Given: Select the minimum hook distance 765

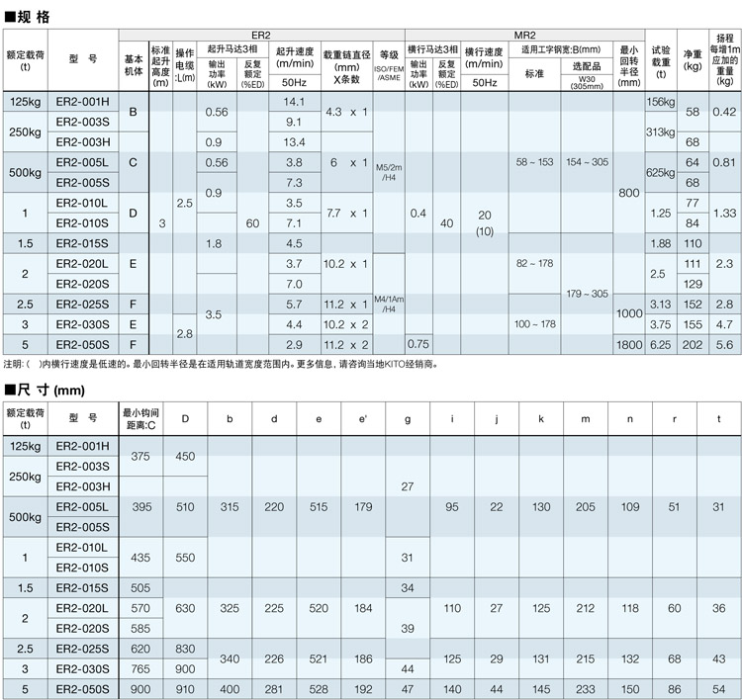Looking at the screenshot, I should [x=140, y=668].
